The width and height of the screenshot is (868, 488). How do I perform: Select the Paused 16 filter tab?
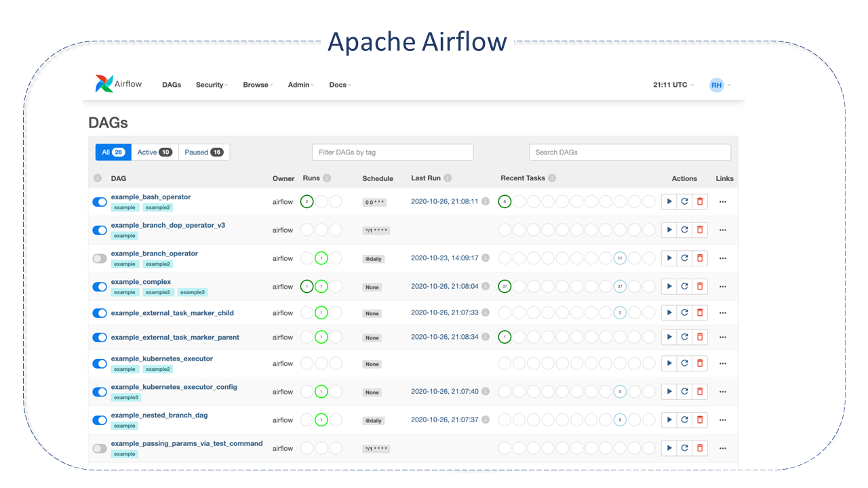point(204,152)
